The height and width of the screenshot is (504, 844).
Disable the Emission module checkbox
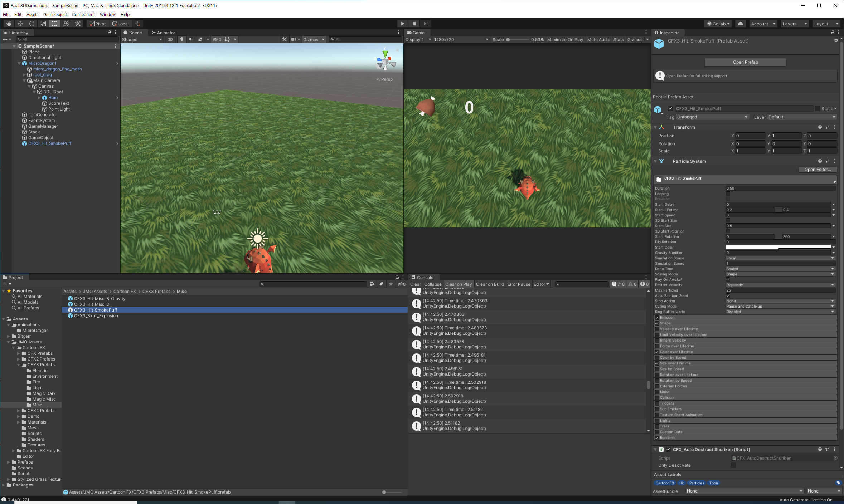point(657,317)
